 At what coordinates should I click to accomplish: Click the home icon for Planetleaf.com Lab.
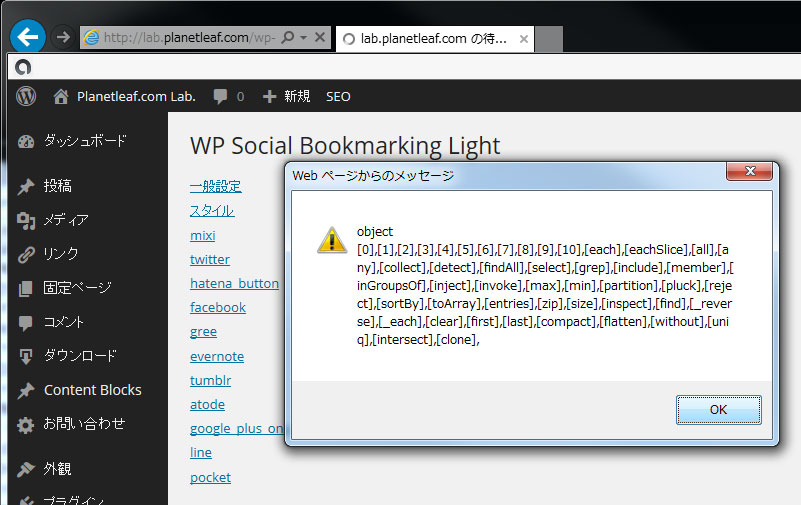click(x=61, y=97)
